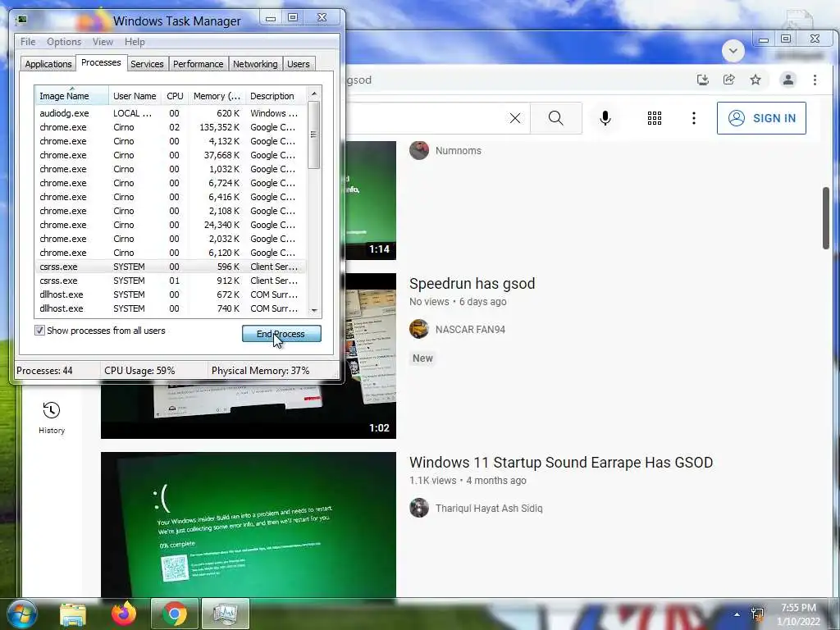Launch Firefox from the taskbar

pos(124,614)
